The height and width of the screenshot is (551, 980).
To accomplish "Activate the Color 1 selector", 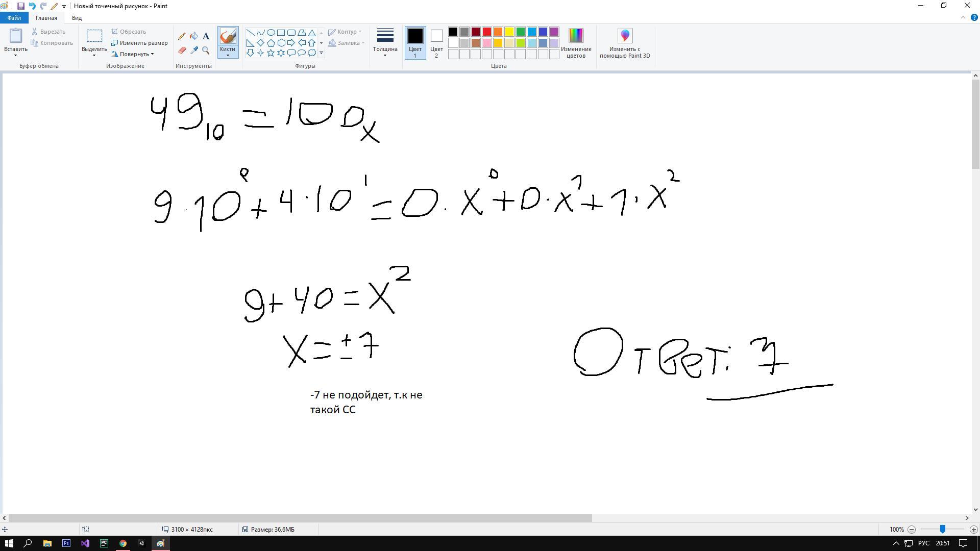I will (415, 42).
